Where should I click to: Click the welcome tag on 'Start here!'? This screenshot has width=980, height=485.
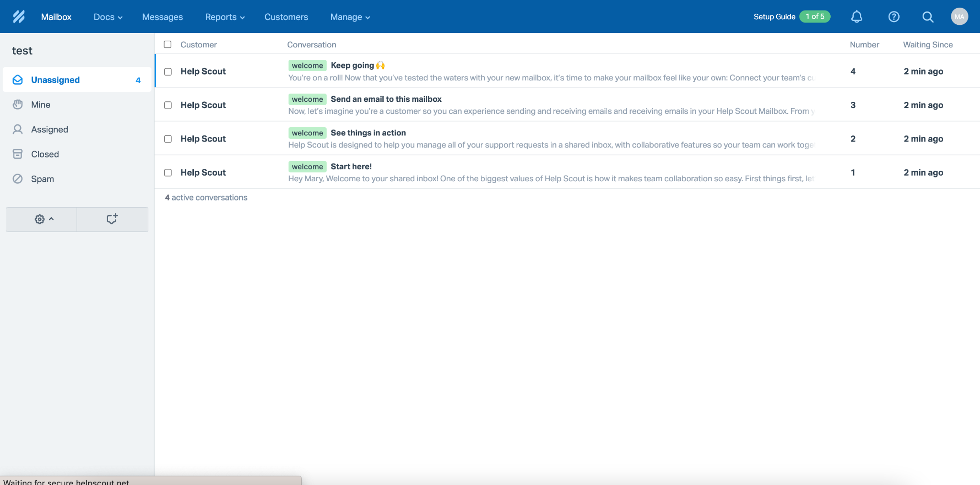tap(308, 166)
